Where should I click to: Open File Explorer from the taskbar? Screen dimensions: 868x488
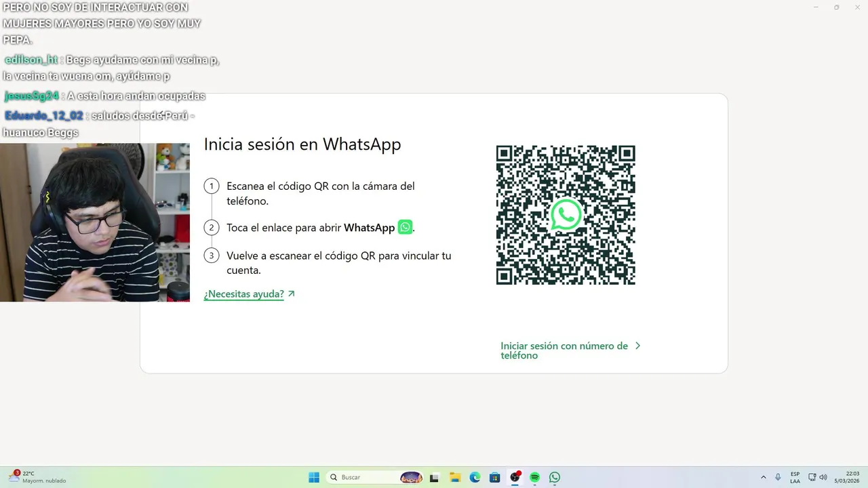coord(455,477)
